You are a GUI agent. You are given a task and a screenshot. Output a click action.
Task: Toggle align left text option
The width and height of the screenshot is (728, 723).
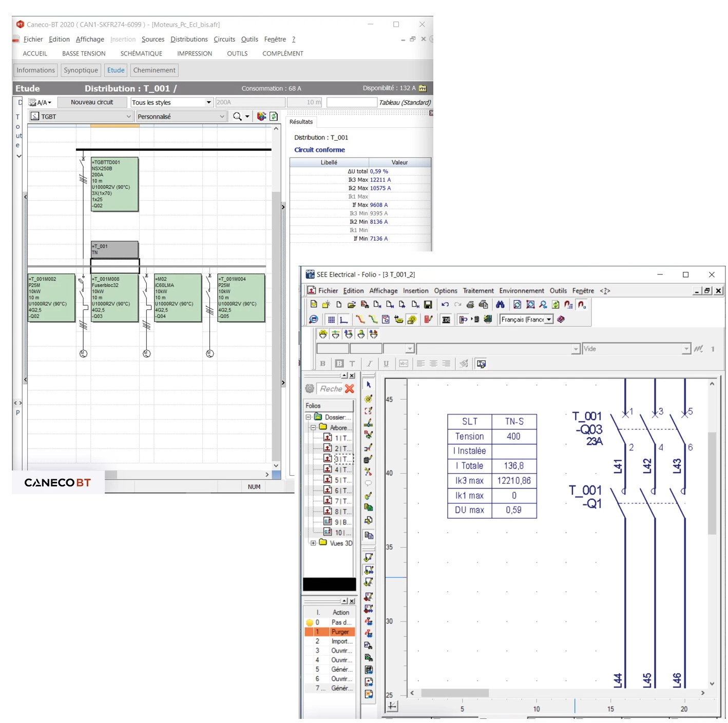pos(420,364)
